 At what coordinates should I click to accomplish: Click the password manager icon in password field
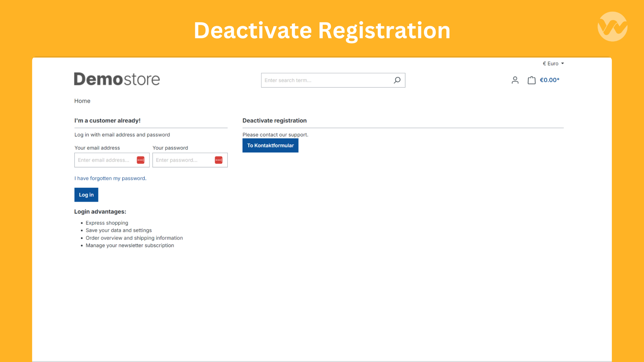pyautogui.click(x=218, y=160)
